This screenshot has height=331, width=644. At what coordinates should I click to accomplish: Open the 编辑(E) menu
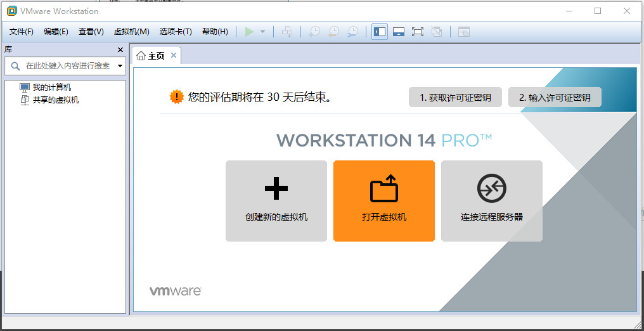[56, 32]
